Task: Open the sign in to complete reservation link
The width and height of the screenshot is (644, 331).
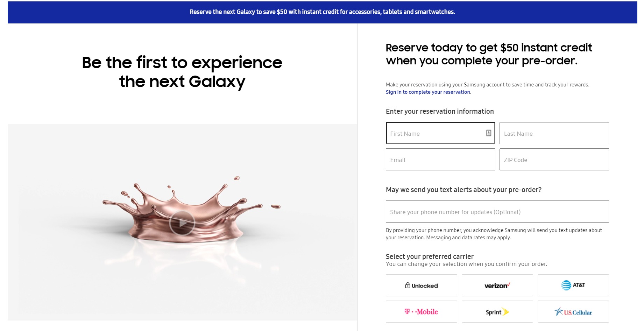Action: (428, 92)
